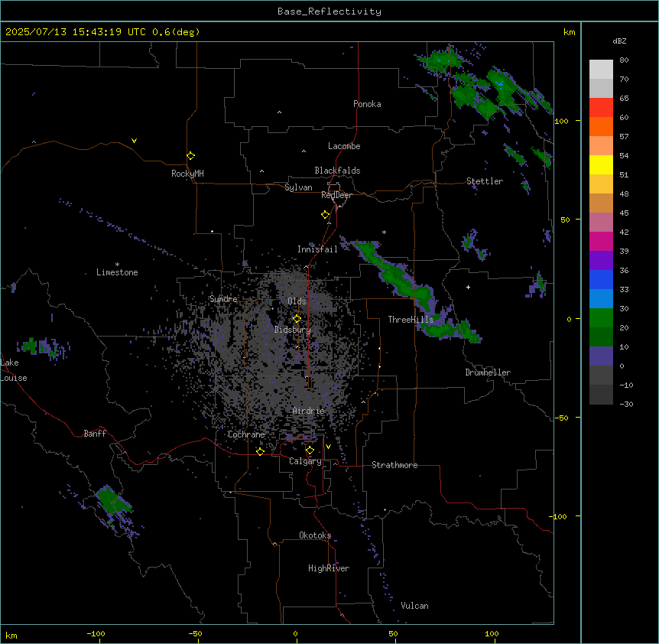Click the green storm cell northwest of ThreeHills

tap(395, 275)
